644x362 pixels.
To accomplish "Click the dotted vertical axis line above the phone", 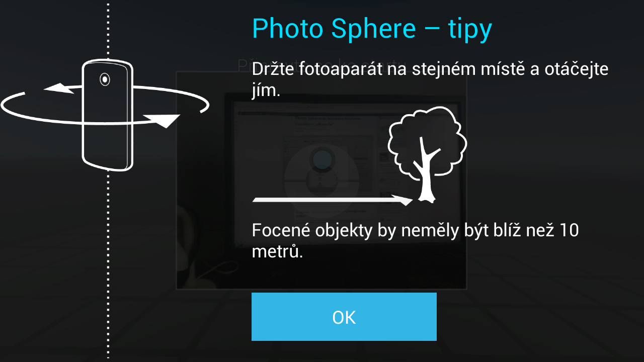I will [x=108, y=30].
